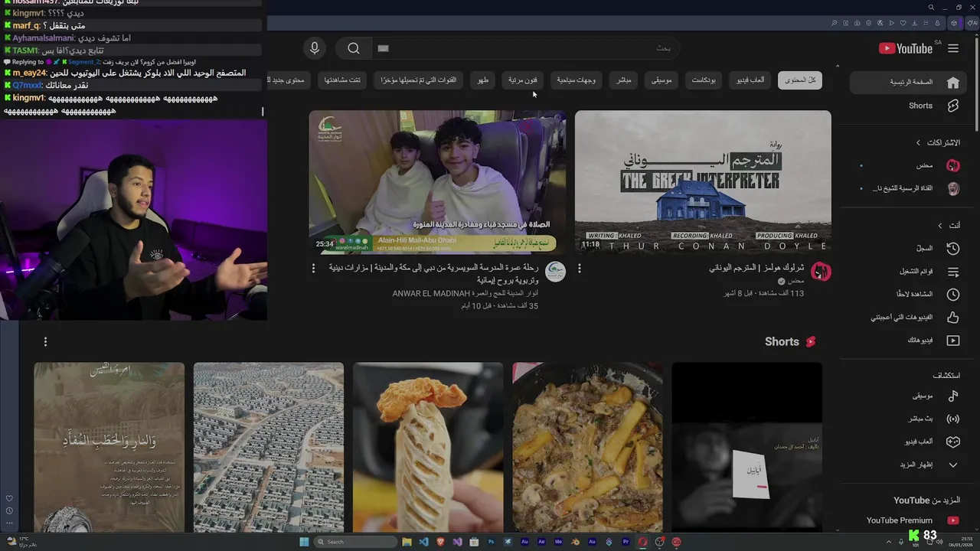Viewport: 980px width, 551px height.
Task: Click the YouTube logo
Action: [x=906, y=48]
